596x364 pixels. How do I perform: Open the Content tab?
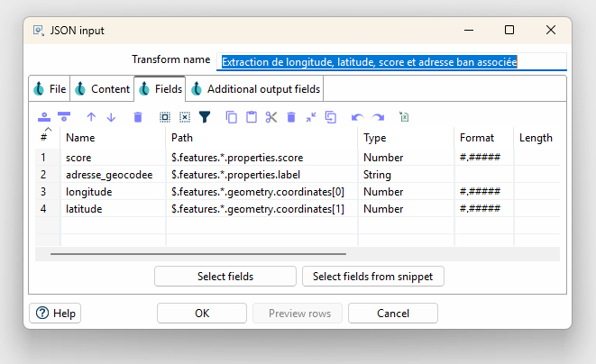click(x=102, y=89)
